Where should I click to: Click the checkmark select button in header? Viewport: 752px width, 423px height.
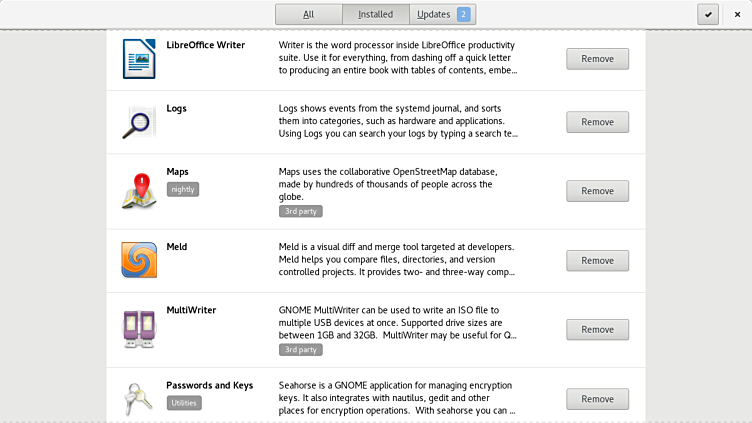[708, 14]
